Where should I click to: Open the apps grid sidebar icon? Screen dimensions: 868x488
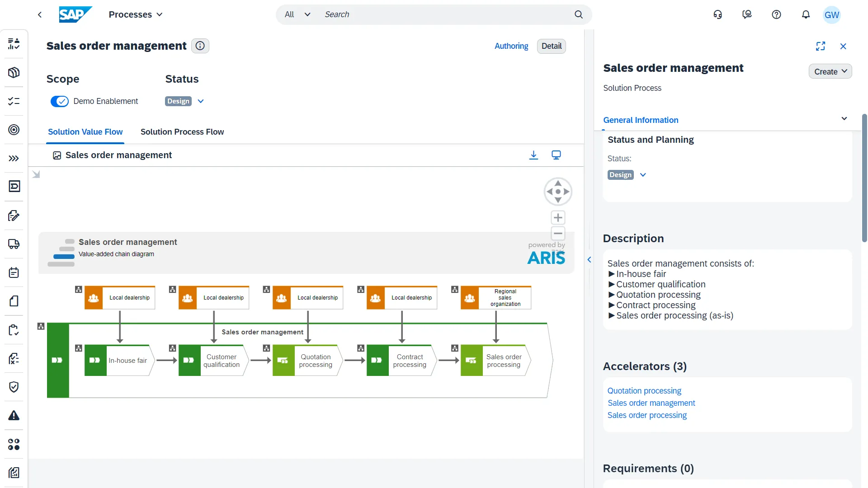(x=14, y=444)
